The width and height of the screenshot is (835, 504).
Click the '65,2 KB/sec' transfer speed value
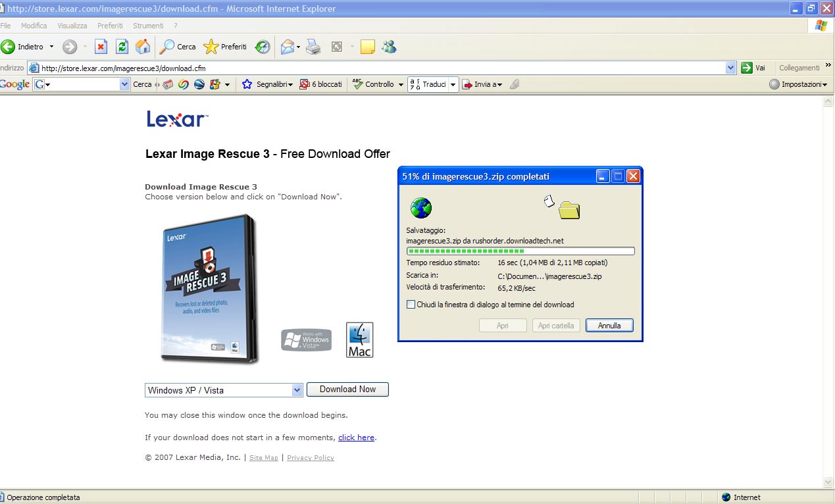517,288
